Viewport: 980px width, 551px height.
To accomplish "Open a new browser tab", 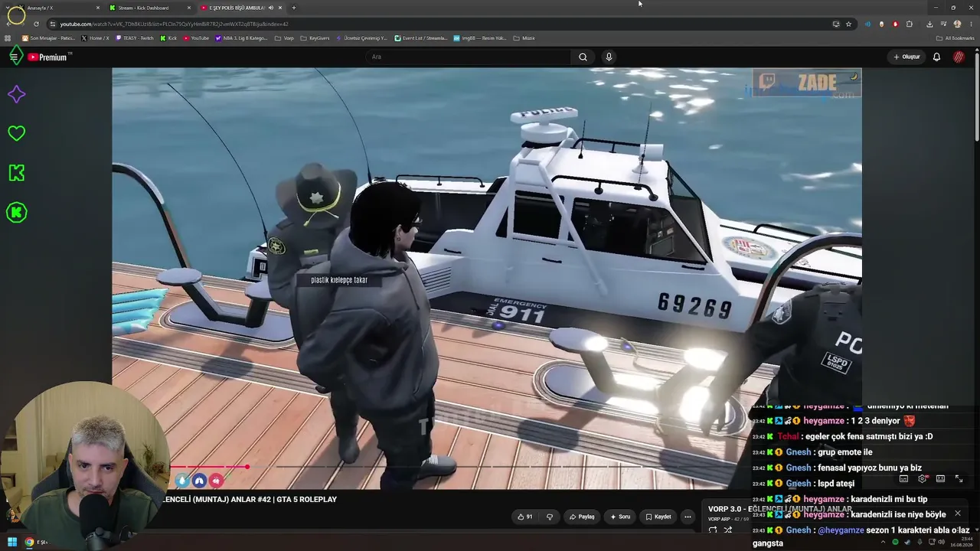I will pyautogui.click(x=294, y=8).
